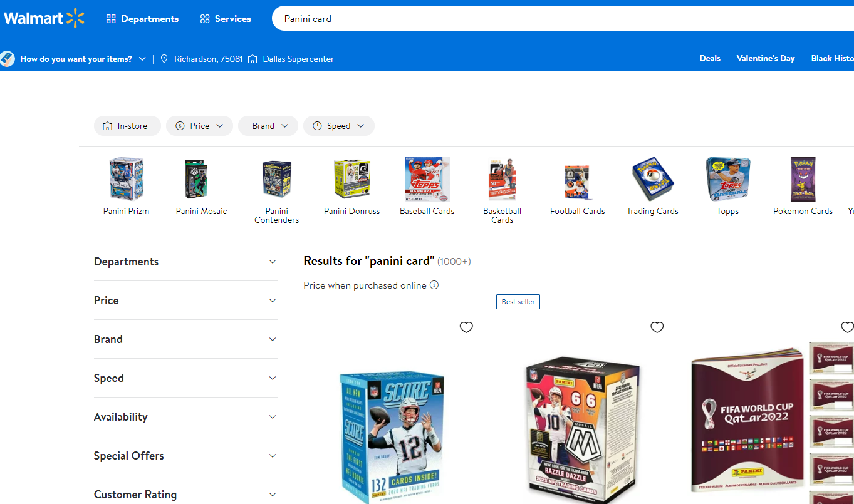Open the Deals link in header

pyautogui.click(x=710, y=58)
